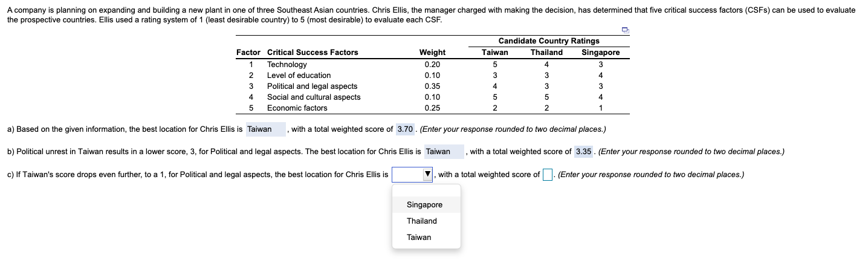The height and width of the screenshot is (269, 868).
Task: Click the 0.20 weight for Technology
Action: [x=432, y=65]
